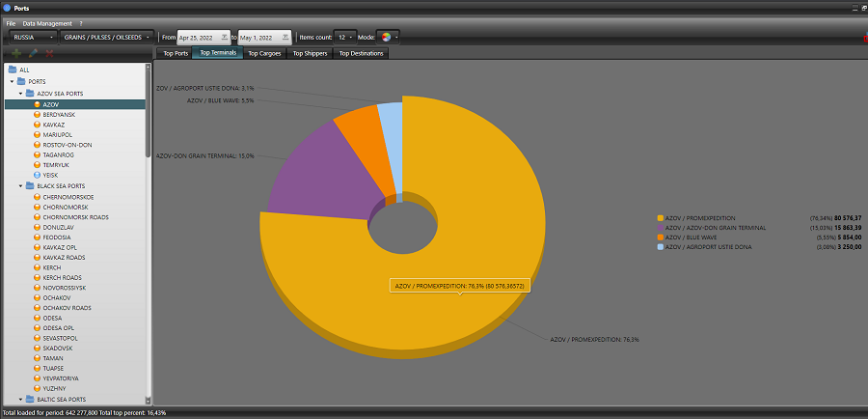The width and height of the screenshot is (868, 419).
Task: Click the green plus add icon
Action: tap(16, 54)
